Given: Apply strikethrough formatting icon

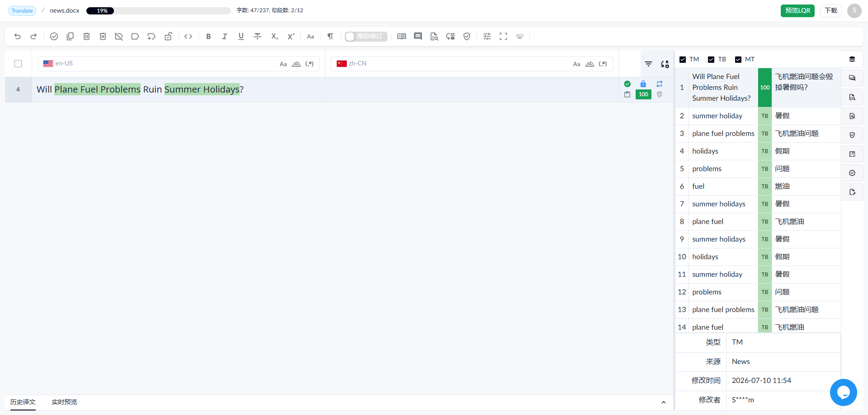Looking at the screenshot, I should pyautogui.click(x=258, y=37).
